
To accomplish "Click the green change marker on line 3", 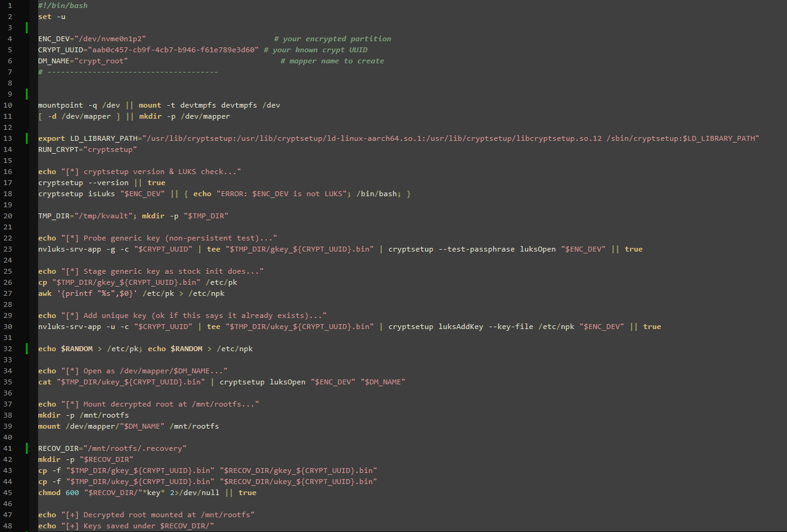I will pos(27,28).
